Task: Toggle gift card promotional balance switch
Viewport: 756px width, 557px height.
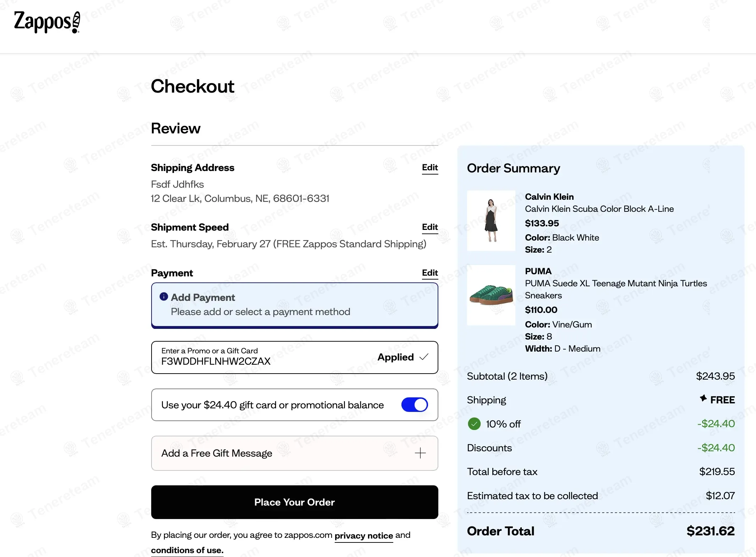Action: pyautogui.click(x=414, y=405)
